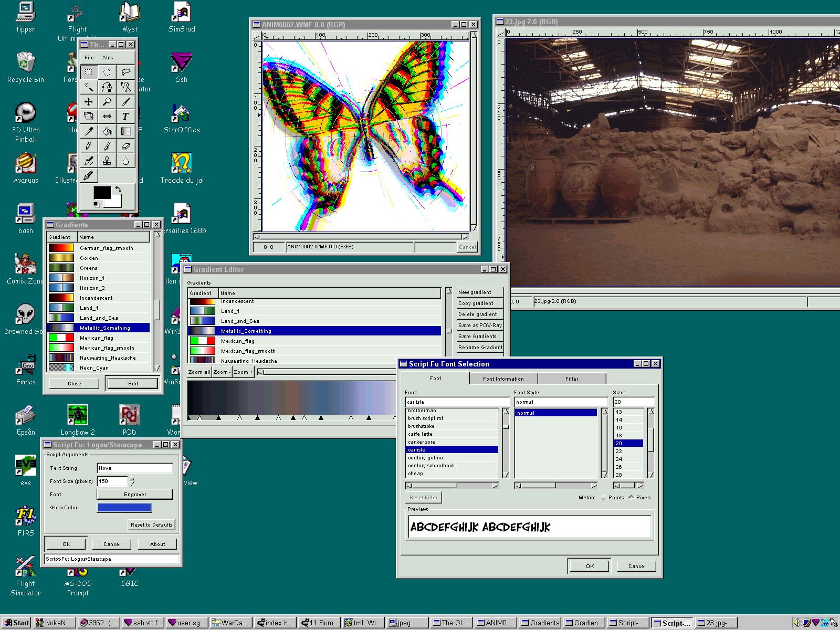Select the Points metric radio button
This screenshot has width=840, height=630.
coord(612,498)
